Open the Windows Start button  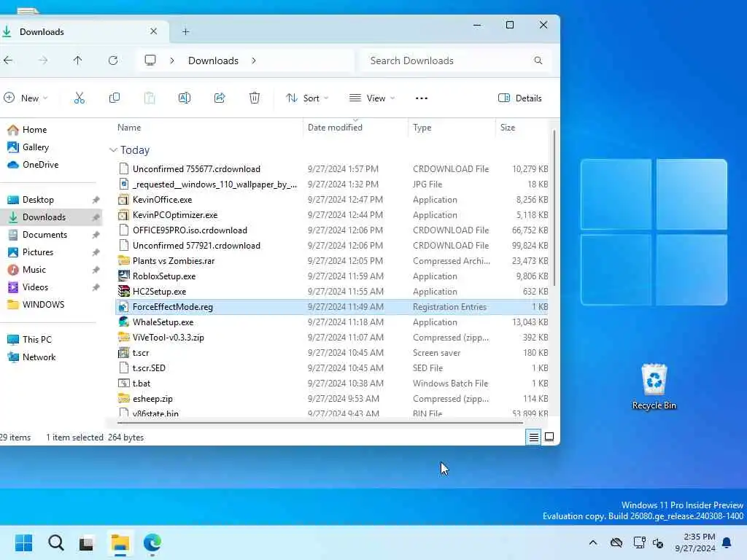click(x=24, y=542)
